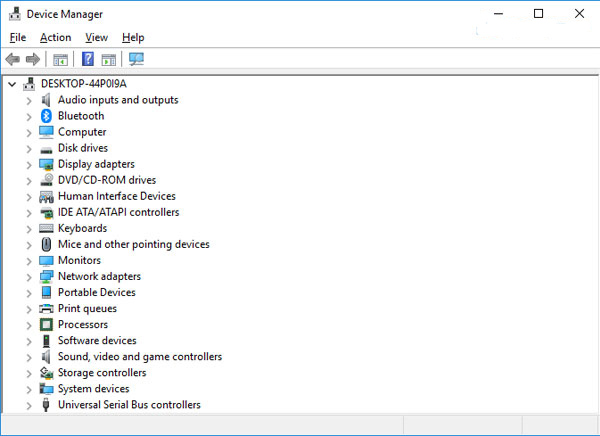Expand the Processors category
The height and width of the screenshot is (436, 600).
click(29, 325)
